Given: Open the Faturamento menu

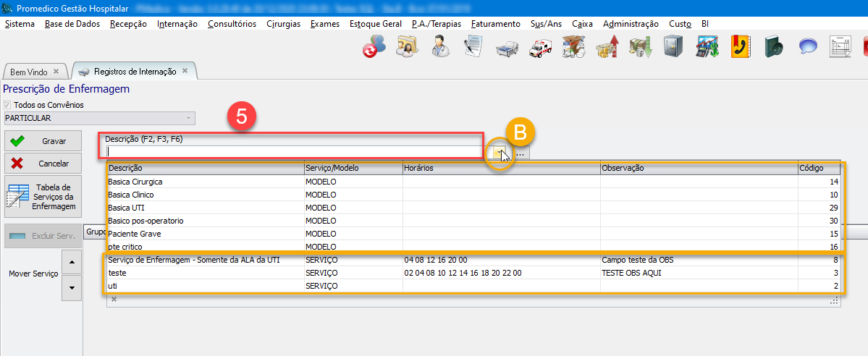Looking at the screenshot, I should click(495, 23).
